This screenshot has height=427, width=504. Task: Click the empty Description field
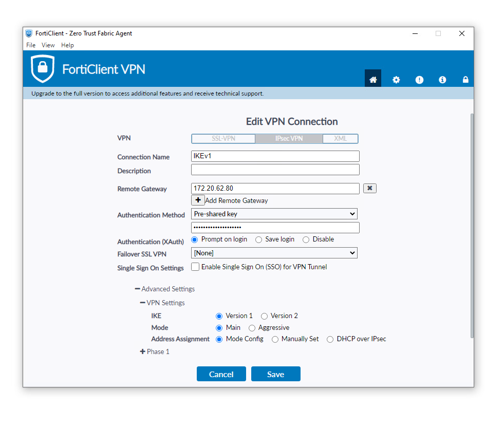pos(275,170)
